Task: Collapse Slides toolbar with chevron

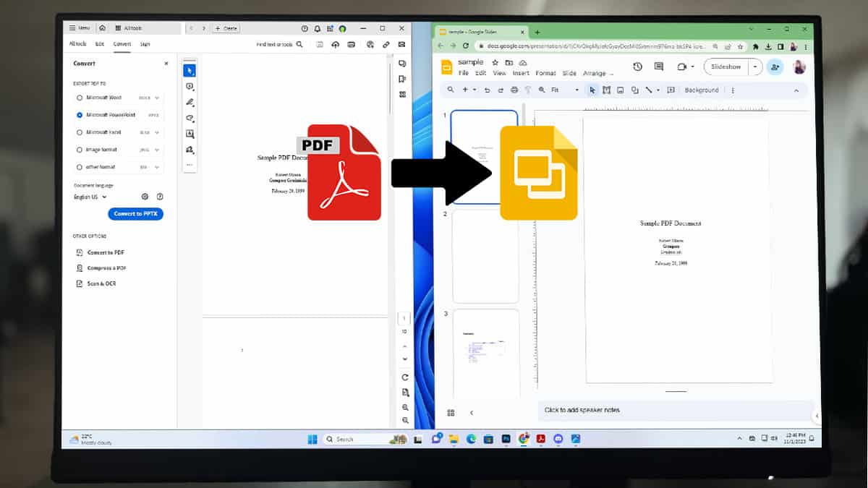Action: [796, 90]
